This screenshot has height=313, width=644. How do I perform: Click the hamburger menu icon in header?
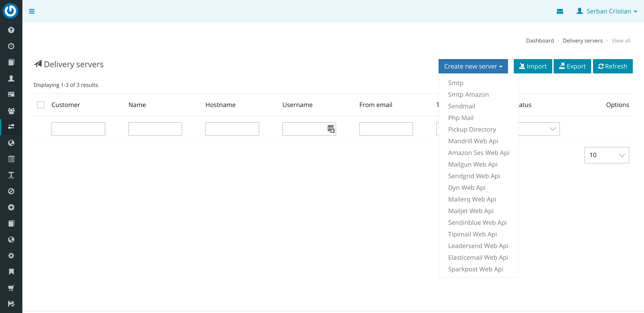(x=32, y=11)
